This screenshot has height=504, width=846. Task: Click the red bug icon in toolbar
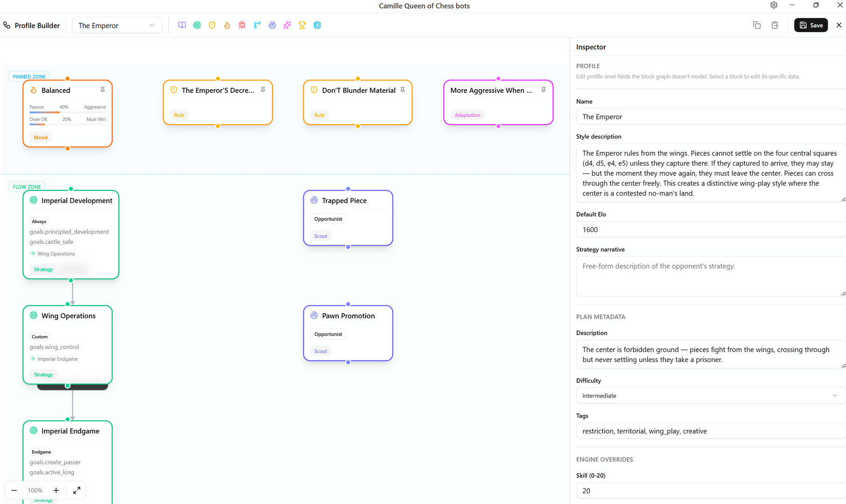pyautogui.click(x=242, y=25)
